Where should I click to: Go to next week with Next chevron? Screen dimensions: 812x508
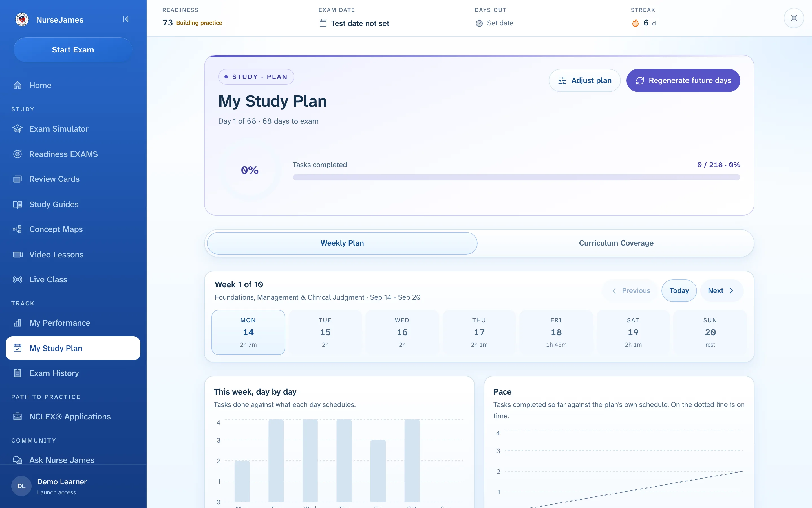[x=722, y=291]
